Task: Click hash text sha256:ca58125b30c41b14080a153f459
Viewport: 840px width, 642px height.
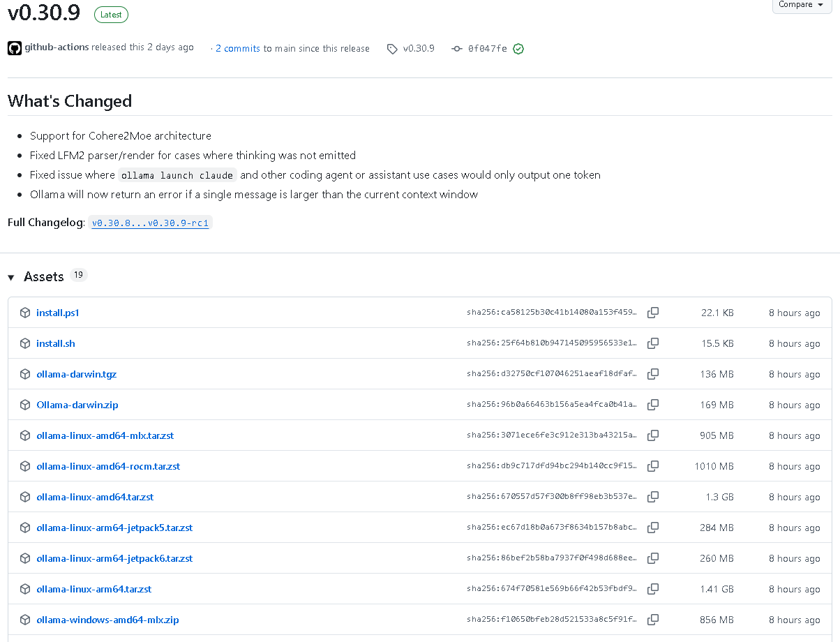Action: click(552, 313)
